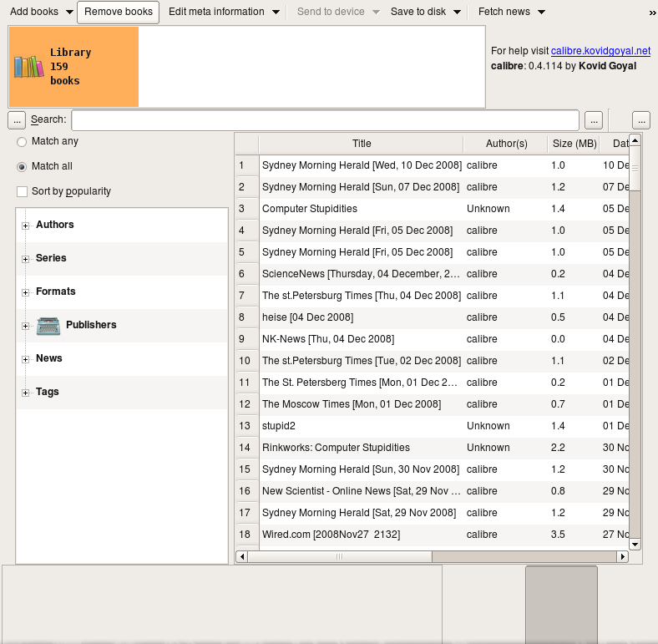Viewport: 658px width, 644px height.
Task: Expand the Series tree node
Action: (x=26, y=260)
